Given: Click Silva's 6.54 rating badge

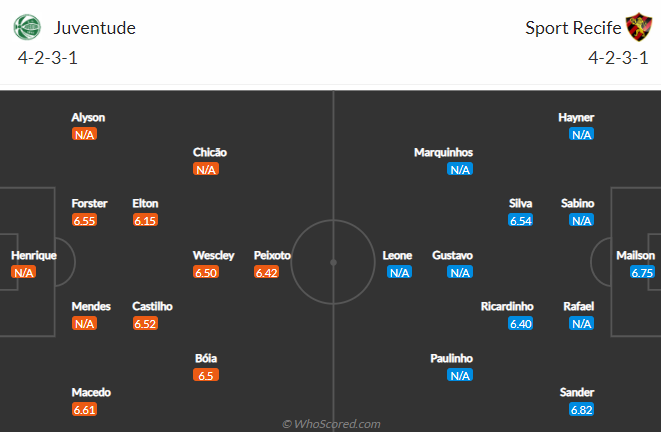Looking at the screenshot, I should (x=521, y=220).
